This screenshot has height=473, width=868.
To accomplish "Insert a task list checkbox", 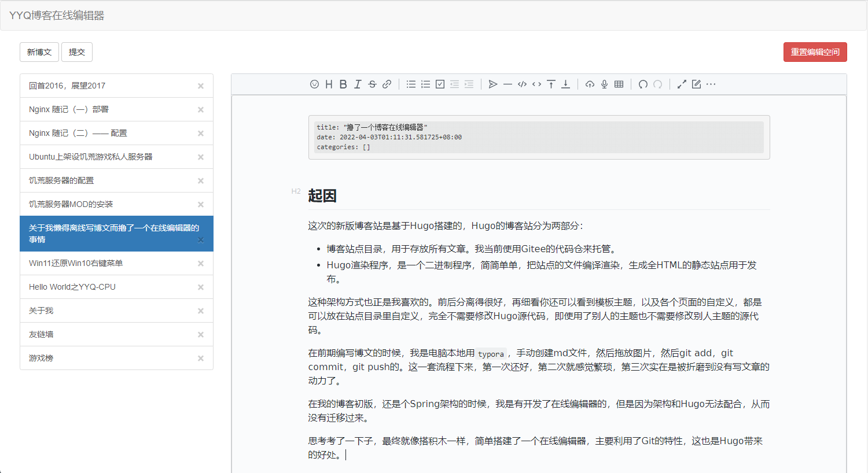I will (x=440, y=84).
